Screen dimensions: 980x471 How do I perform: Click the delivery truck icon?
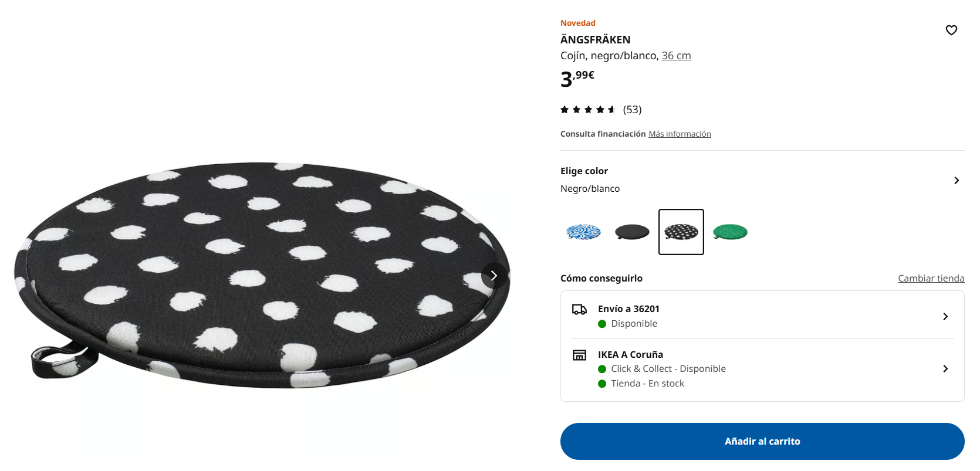coord(579,309)
